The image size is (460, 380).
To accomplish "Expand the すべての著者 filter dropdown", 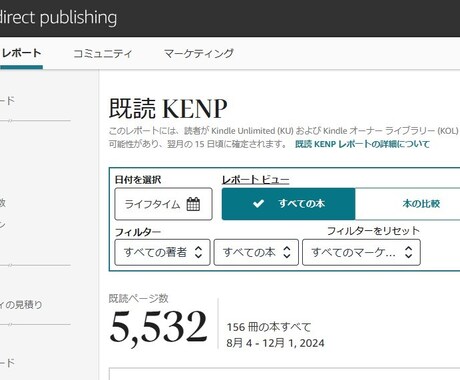I will 162,252.
